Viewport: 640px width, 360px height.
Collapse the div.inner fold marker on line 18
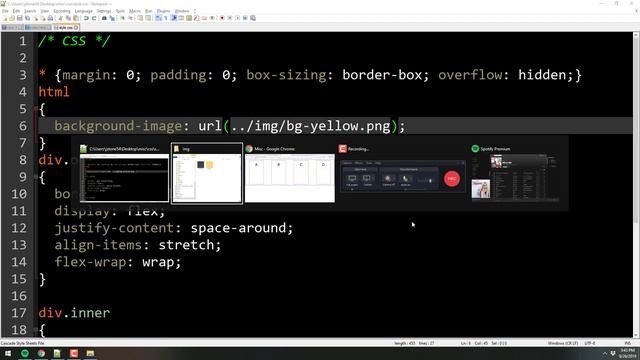[36, 329]
